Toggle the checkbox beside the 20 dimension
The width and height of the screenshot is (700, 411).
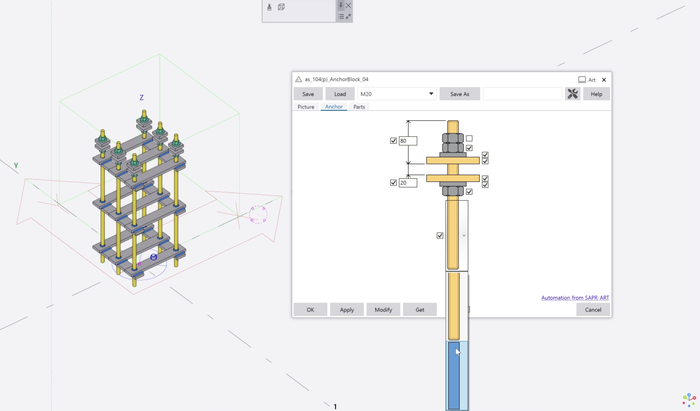coord(393,183)
